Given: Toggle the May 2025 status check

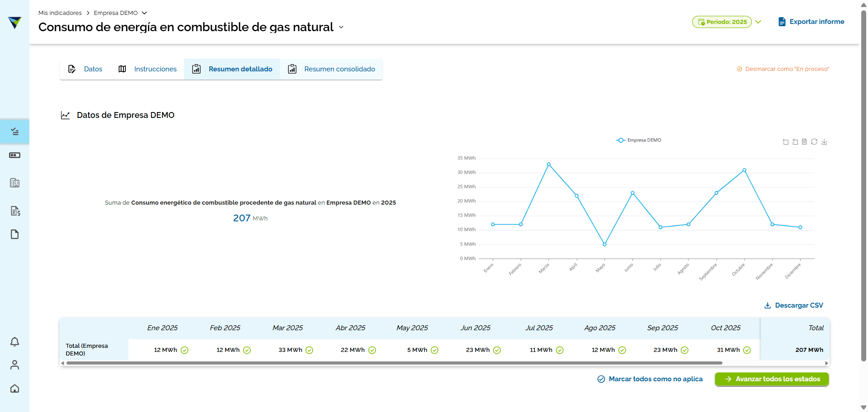Looking at the screenshot, I should pyautogui.click(x=434, y=350).
